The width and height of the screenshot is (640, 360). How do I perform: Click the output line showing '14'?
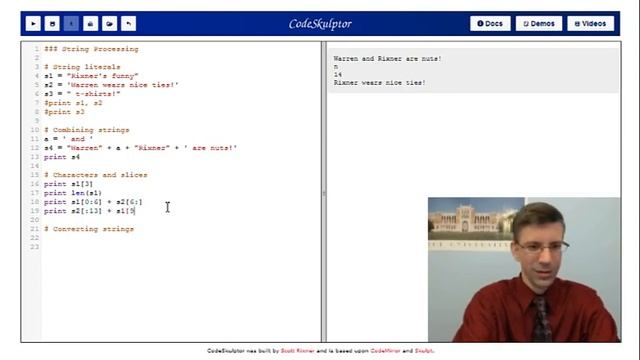click(338, 74)
